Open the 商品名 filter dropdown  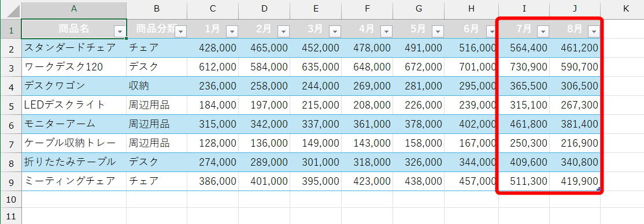(x=120, y=31)
